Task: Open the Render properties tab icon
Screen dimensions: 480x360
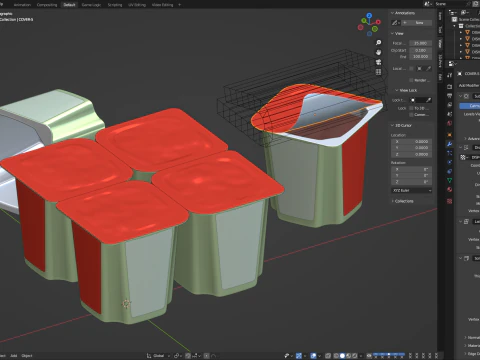Action: coord(450,87)
